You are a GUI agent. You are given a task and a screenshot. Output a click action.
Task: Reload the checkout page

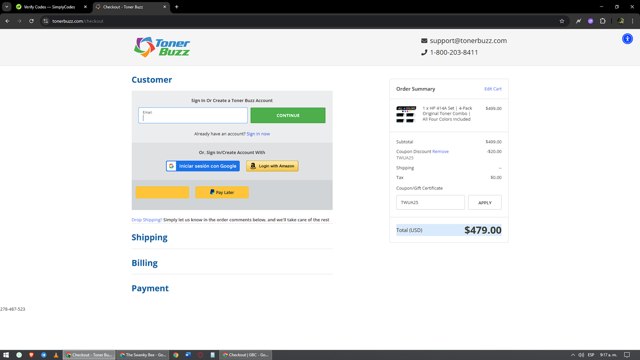pos(31,21)
